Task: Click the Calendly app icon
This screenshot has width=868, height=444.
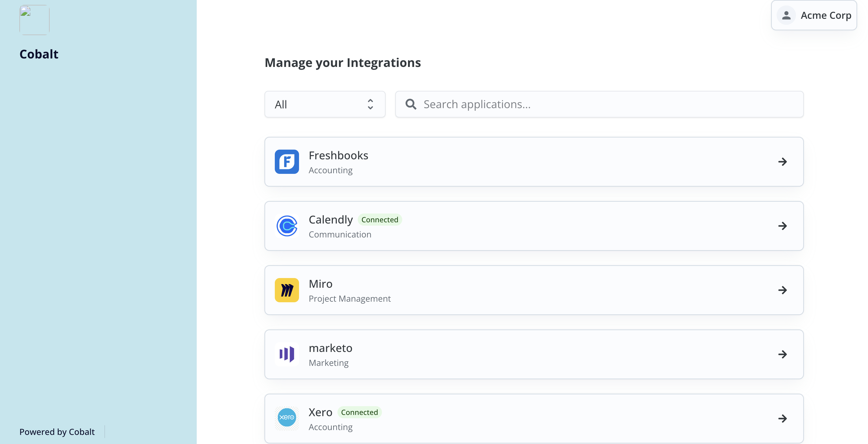Action: click(287, 226)
